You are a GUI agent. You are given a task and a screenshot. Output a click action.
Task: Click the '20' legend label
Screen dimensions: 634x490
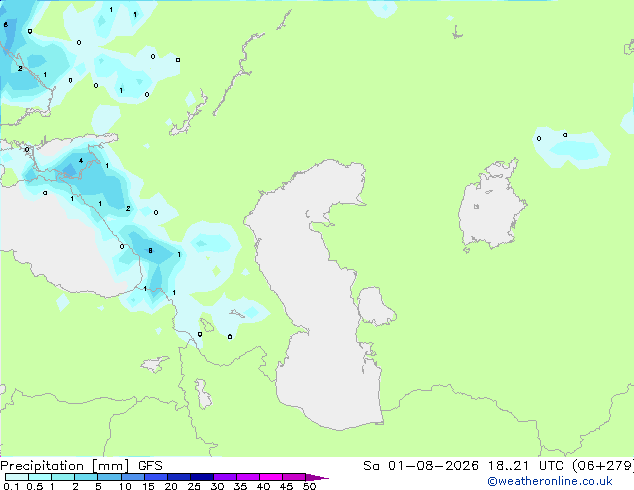(171, 486)
